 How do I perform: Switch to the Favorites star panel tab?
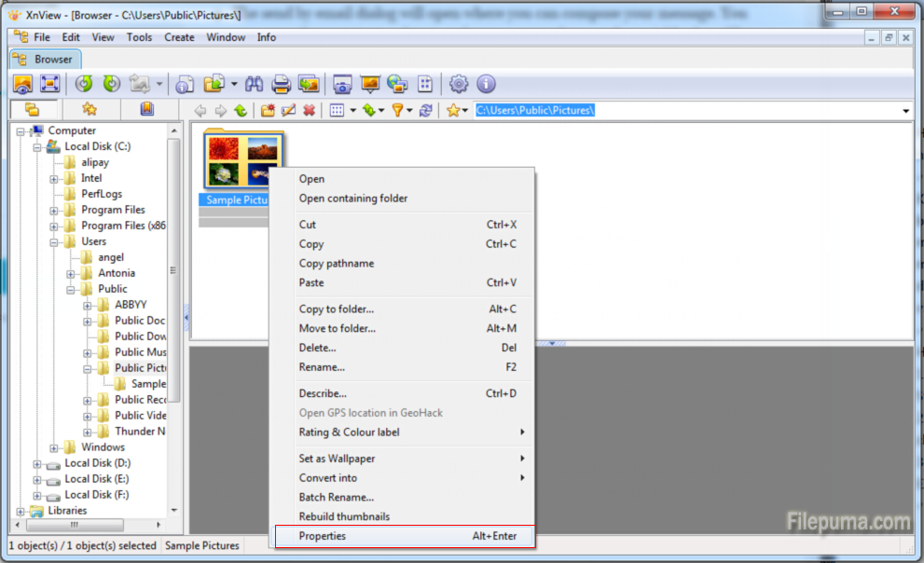click(90, 109)
